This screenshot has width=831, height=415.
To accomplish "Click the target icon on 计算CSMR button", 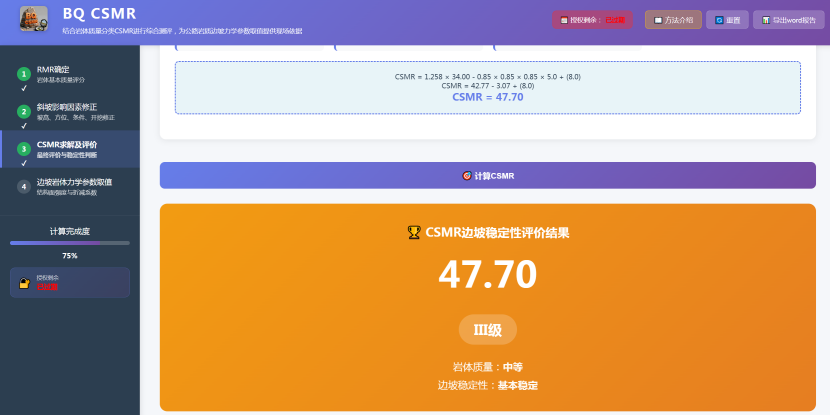I will tap(467, 175).
